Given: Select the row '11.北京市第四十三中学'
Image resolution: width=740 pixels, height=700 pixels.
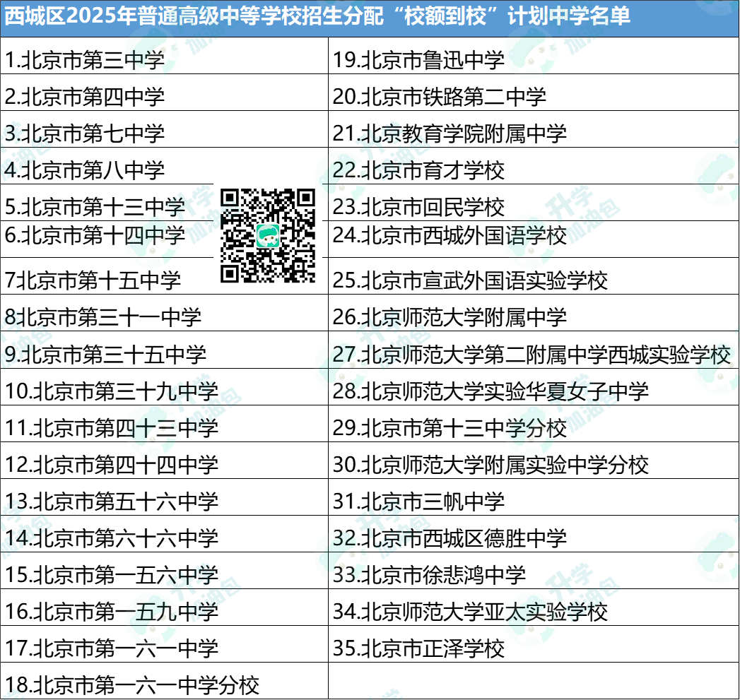Looking at the screenshot, I should 164,424.
